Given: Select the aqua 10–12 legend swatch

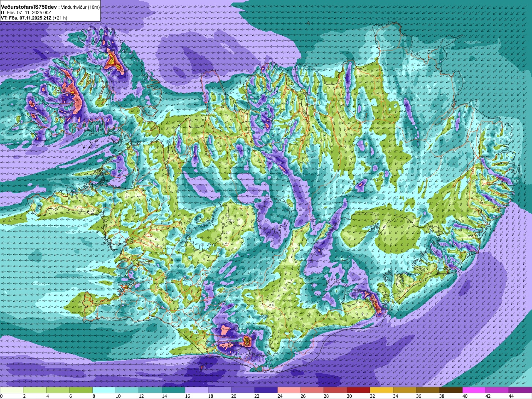Looking at the screenshot, I should tap(127, 390).
